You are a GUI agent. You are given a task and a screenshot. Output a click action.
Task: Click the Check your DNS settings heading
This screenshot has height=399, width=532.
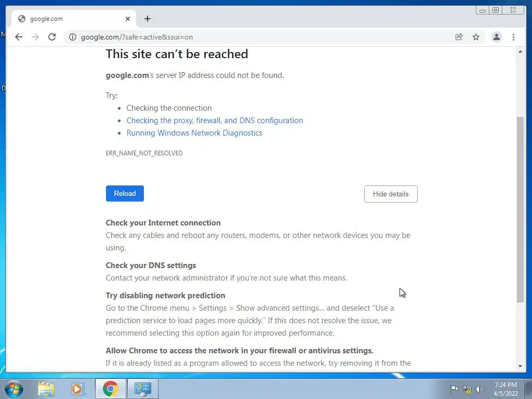151,265
